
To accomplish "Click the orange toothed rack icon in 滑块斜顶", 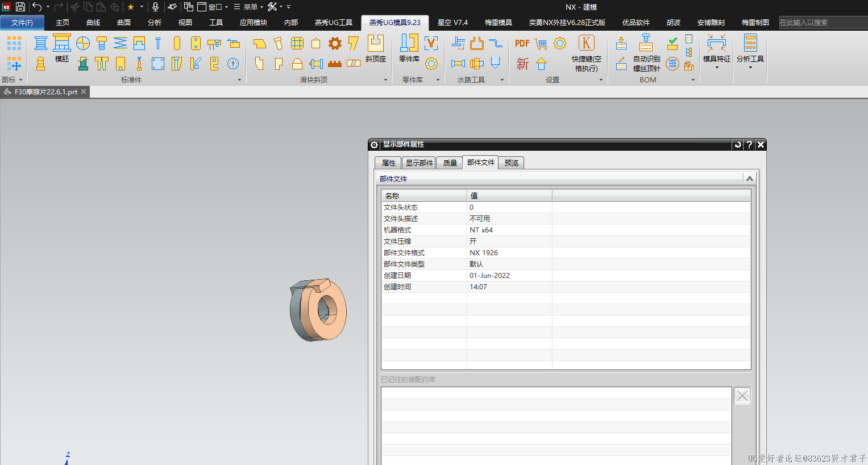I will tap(335, 64).
